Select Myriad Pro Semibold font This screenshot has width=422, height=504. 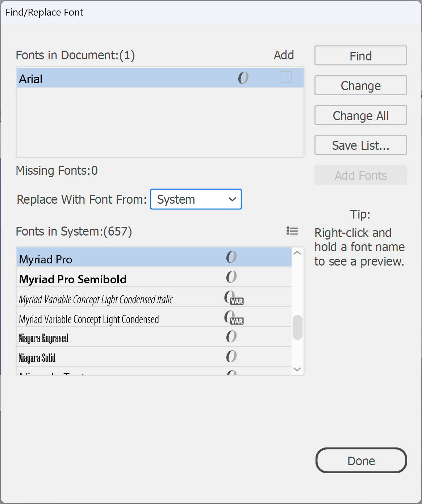(154, 278)
